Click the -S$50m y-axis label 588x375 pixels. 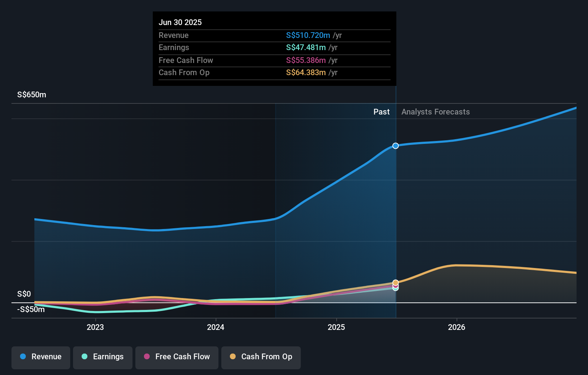[31, 310]
